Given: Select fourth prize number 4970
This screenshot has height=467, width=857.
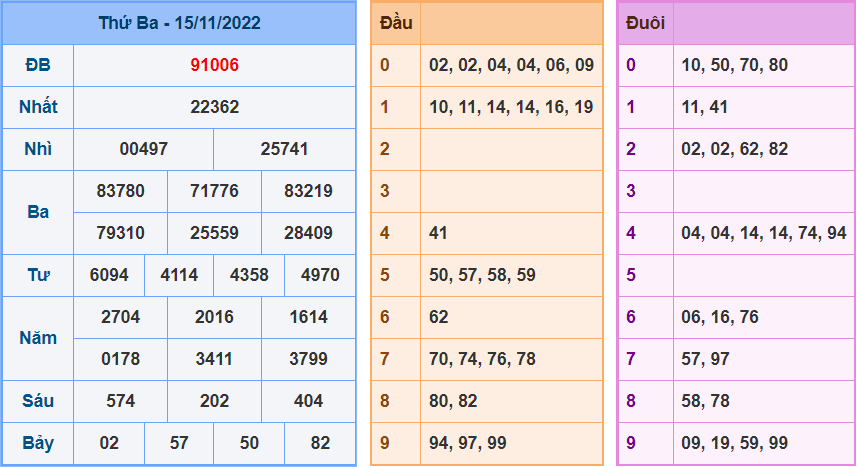Looking at the screenshot, I should (x=320, y=275).
